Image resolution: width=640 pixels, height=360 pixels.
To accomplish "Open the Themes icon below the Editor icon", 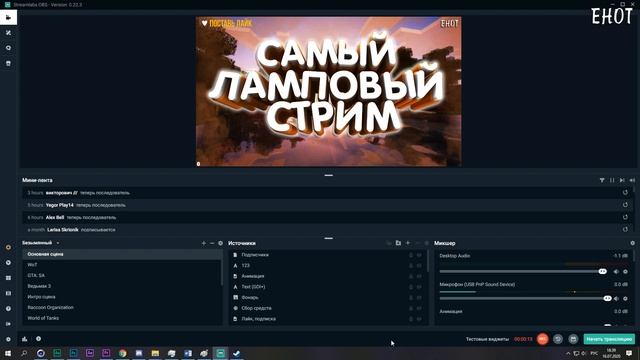I will [8, 33].
